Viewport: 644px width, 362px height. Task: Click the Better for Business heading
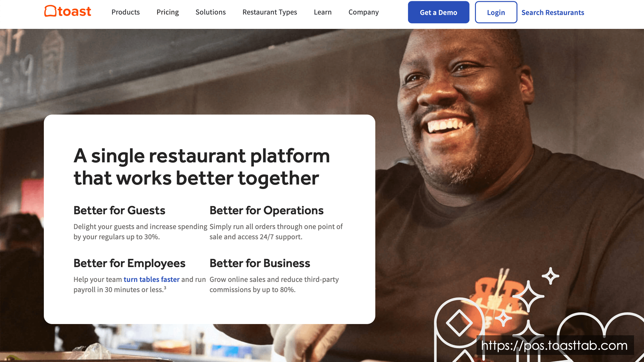(260, 263)
